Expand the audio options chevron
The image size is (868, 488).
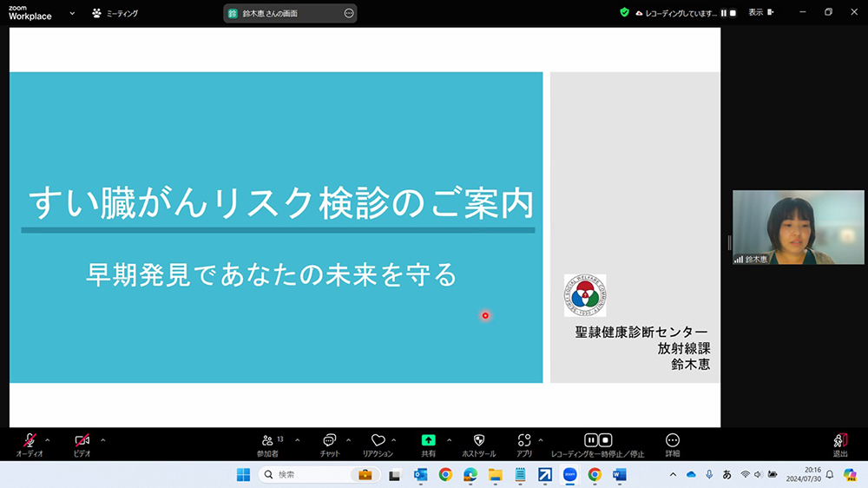47,439
